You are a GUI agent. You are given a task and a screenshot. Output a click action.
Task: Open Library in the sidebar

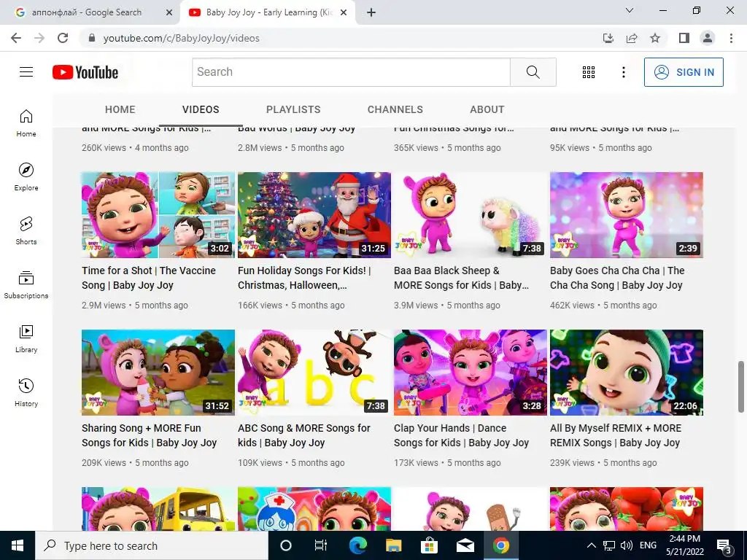[x=26, y=338]
